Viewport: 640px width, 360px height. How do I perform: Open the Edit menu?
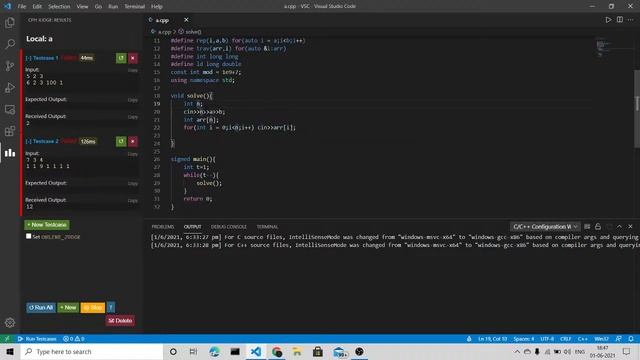[x=37, y=7]
